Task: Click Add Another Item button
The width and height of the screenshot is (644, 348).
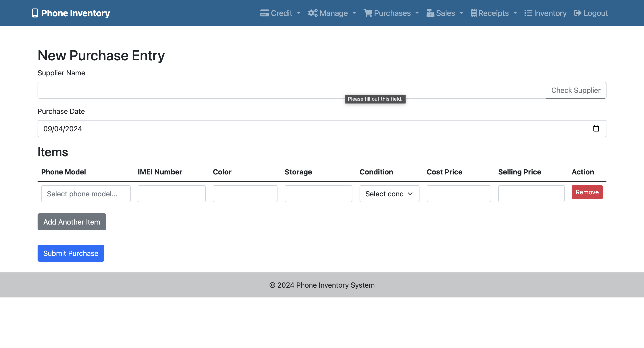Action: click(72, 222)
